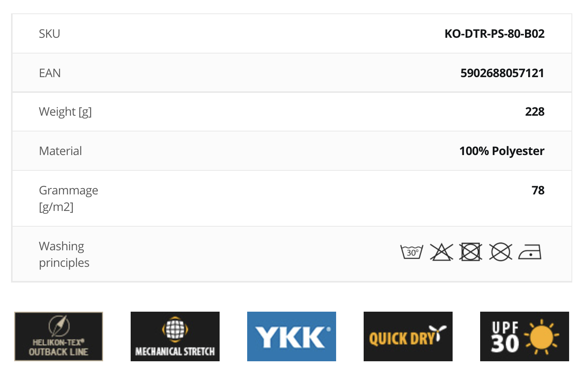This screenshot has height=377, width=588.
Task: Click the UPF 30 sun badge
Action: pos(525,336)
